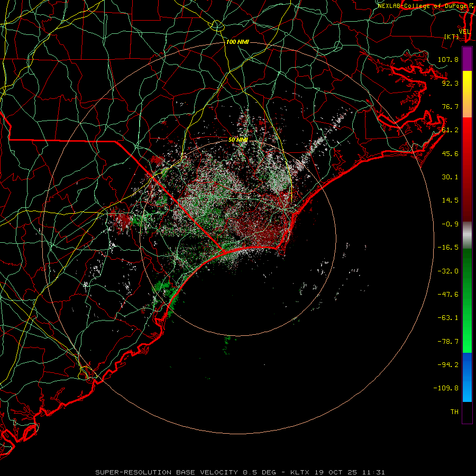Click the -78.7 legend value

(x=448, y=342)
